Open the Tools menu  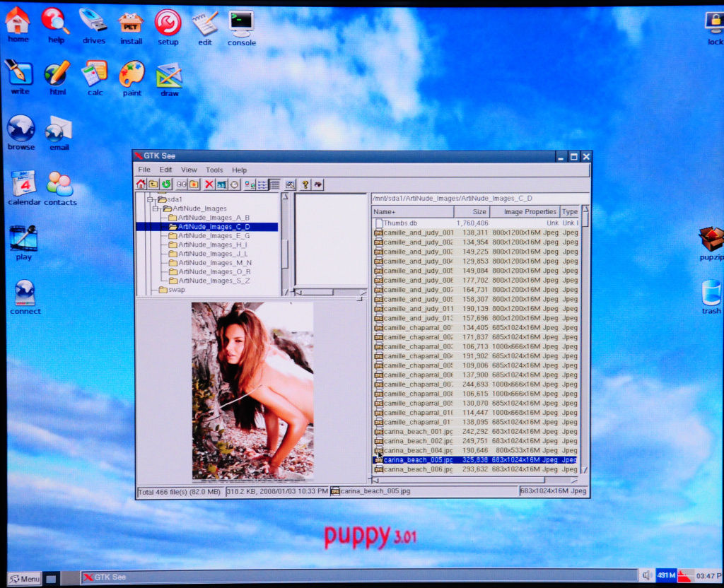tap(214, 170)
